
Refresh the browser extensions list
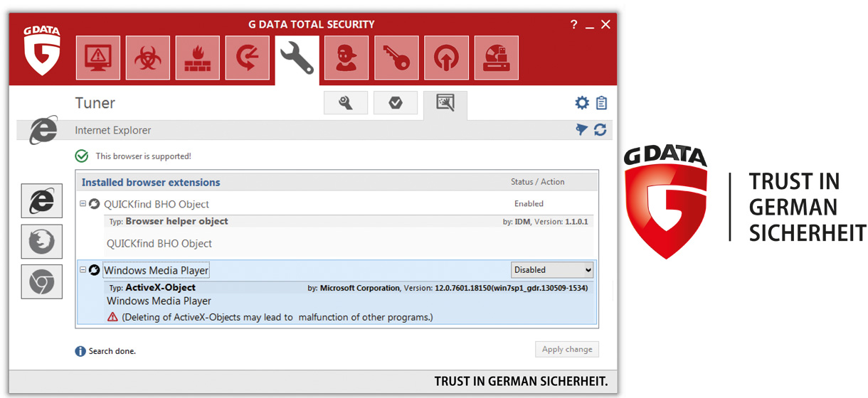tap(600, 129)
